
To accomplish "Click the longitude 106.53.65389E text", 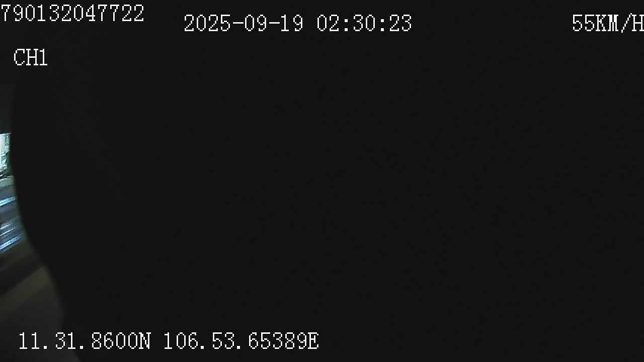I will point(241,341).
